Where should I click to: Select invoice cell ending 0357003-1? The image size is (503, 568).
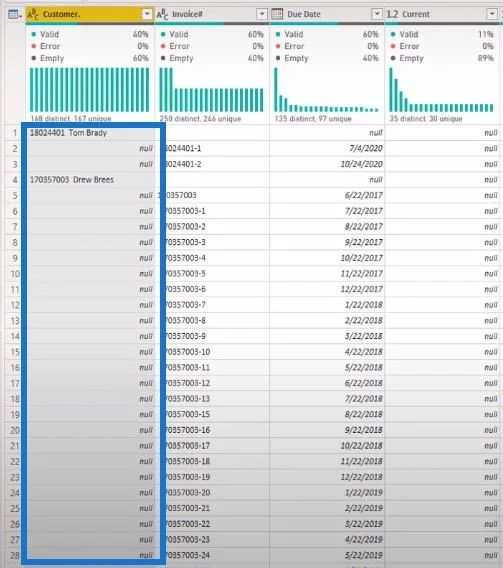[x=212, y=211]
